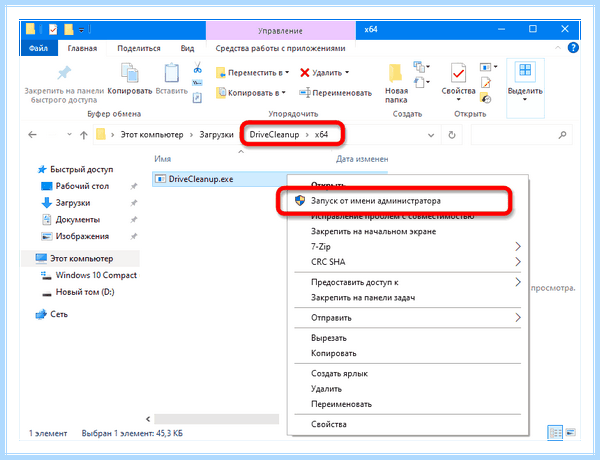Expand the Свойства dropdown arrow
This screenshot has width=600, height=460.
(x=458, y=100)
